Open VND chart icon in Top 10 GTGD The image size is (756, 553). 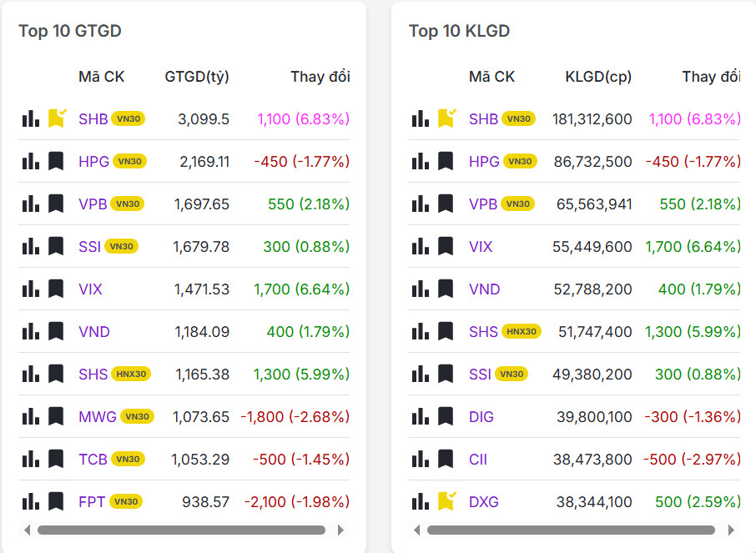(x=31, y=331)
